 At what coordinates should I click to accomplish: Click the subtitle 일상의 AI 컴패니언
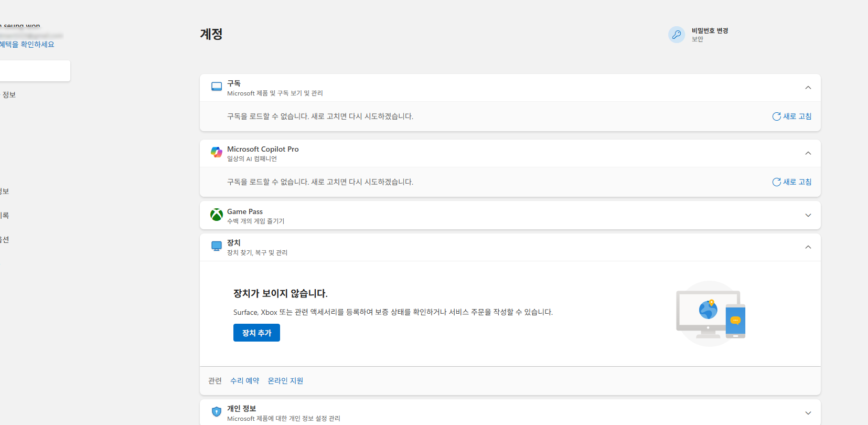coord(252,159)
